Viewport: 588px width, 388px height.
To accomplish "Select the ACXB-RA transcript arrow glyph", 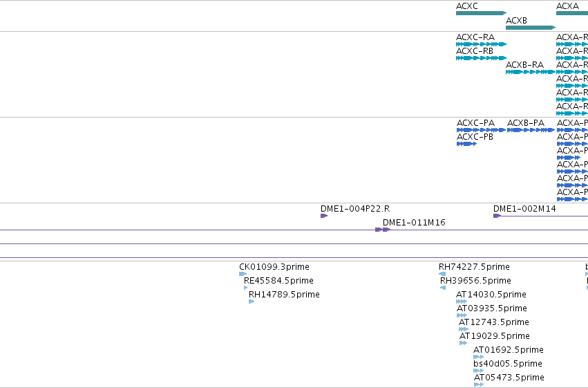I will [x=531, y=72].
